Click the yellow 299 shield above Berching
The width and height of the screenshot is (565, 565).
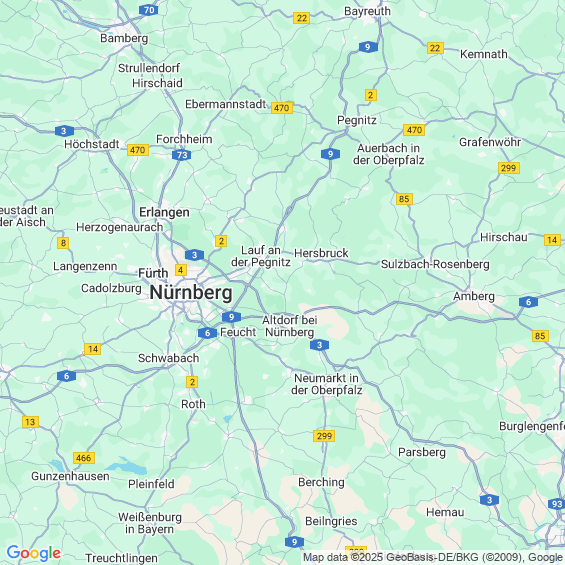324,436
